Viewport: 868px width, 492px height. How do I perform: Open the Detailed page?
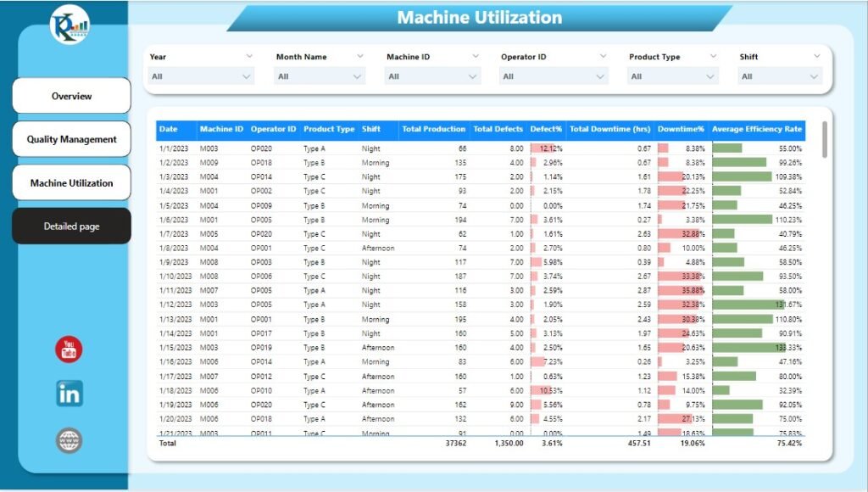(71, 226)
